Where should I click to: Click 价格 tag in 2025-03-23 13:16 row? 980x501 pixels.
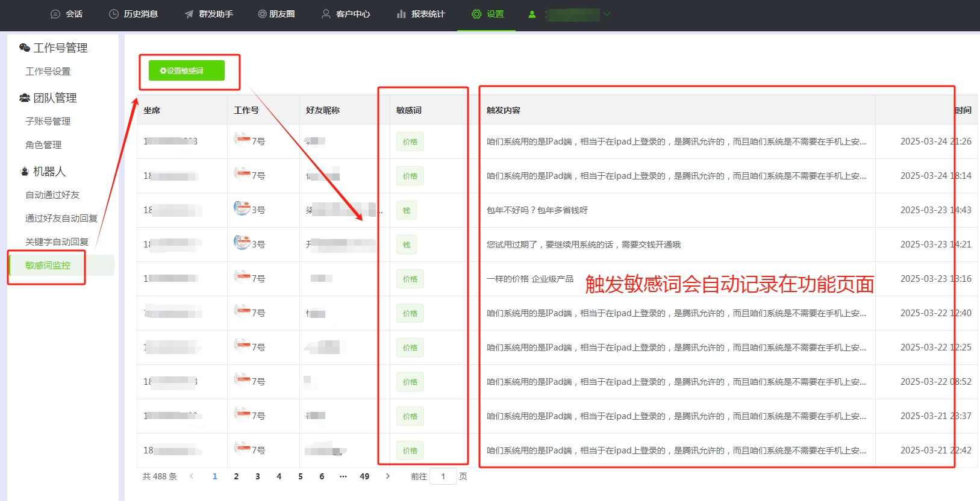click(x=410, y=279)
